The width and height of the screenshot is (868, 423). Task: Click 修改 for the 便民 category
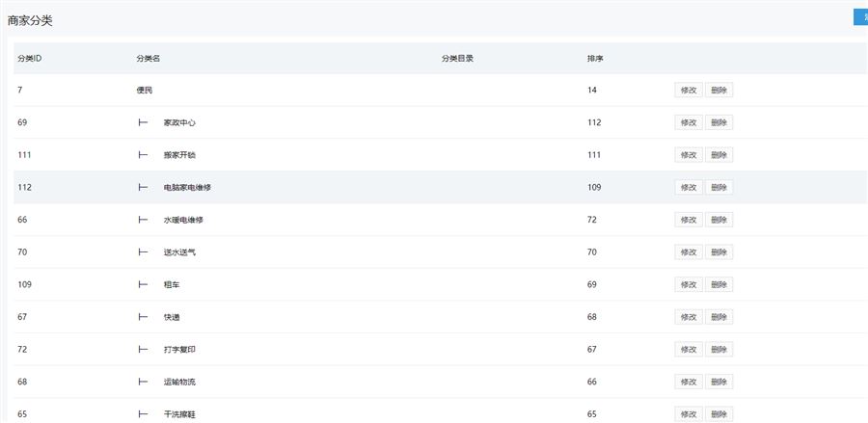[688, 90]
